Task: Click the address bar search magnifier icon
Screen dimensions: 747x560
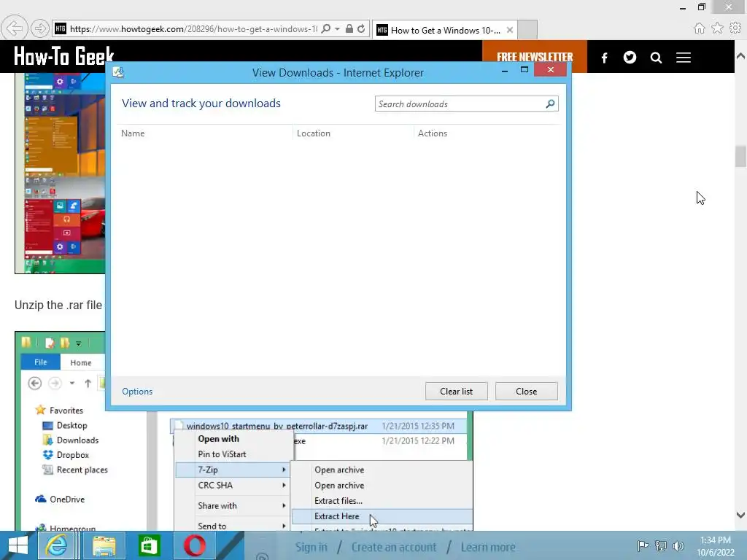Action: 326,28
